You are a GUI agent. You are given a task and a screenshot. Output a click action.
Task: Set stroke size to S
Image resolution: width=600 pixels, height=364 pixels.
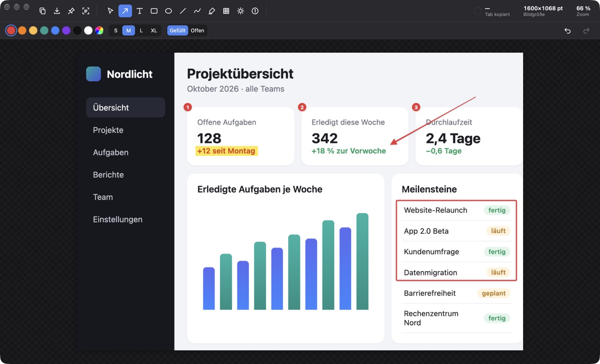(116, 30)
